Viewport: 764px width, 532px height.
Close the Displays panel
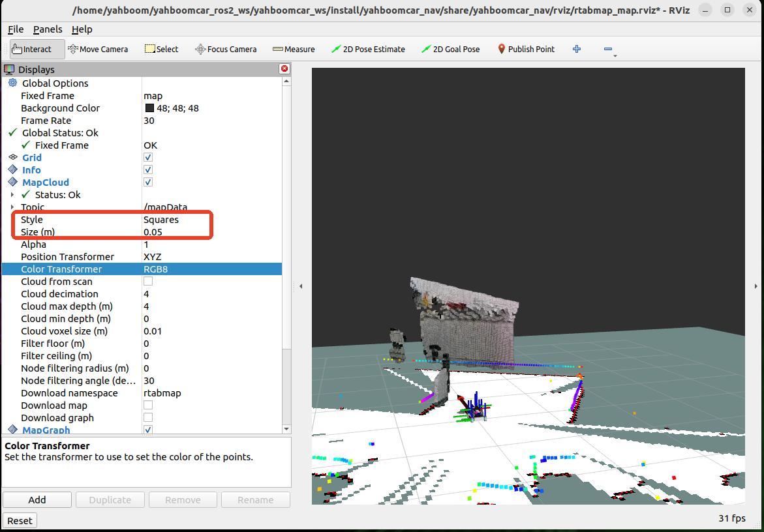(x=284, y=69)
